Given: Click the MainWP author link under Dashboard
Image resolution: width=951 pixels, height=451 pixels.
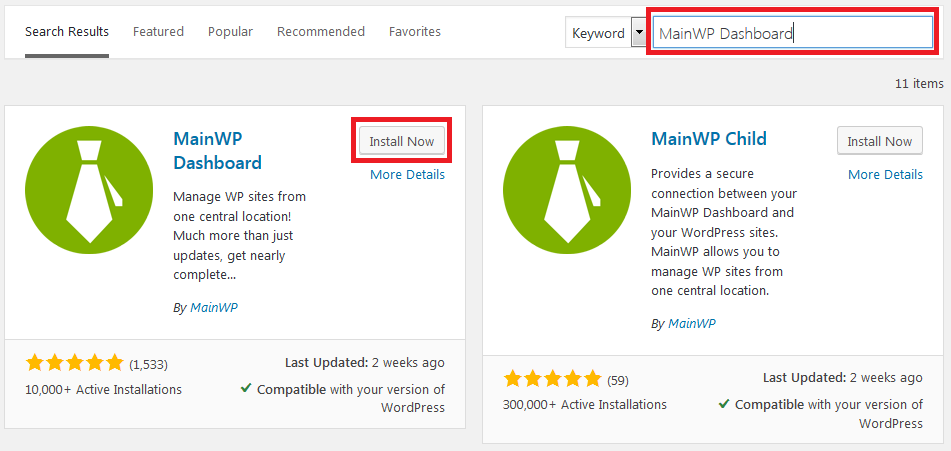Looking at the screenshot, I should [214, 308].
